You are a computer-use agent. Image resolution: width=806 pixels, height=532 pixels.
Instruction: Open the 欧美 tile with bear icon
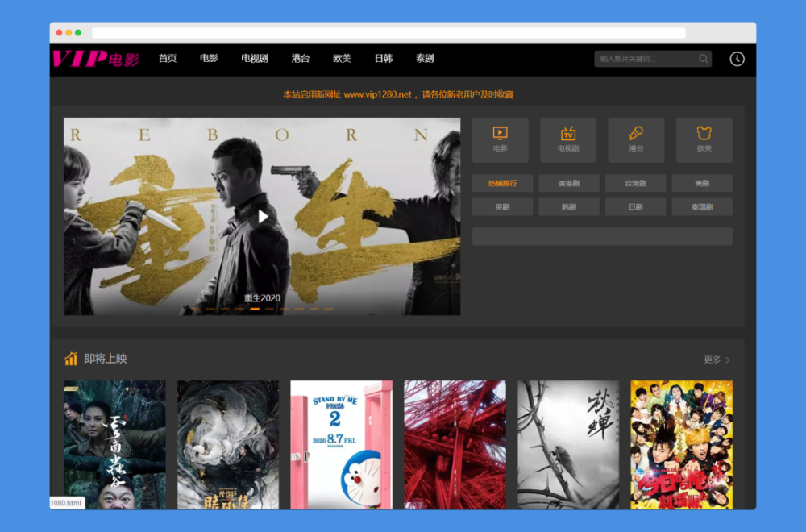704,139
